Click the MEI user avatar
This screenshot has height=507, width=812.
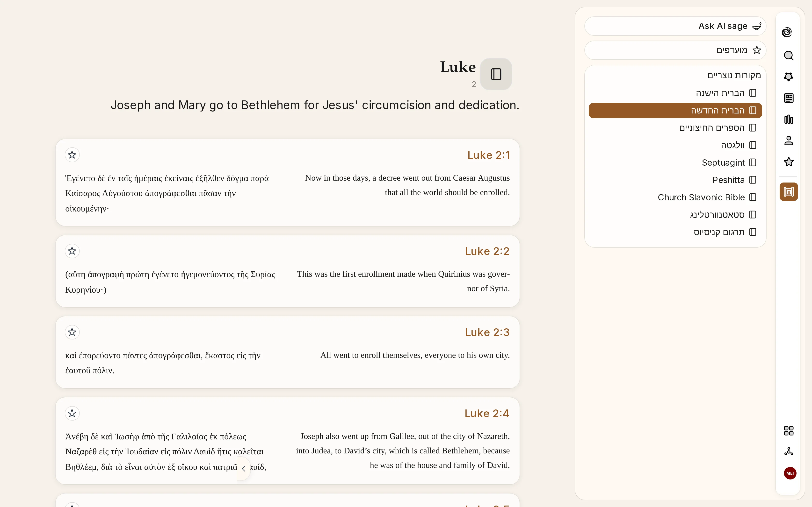coord(790,473)
